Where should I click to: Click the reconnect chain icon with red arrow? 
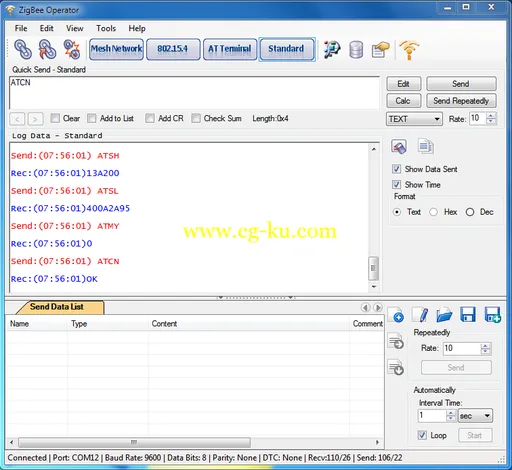pos(47,49)
